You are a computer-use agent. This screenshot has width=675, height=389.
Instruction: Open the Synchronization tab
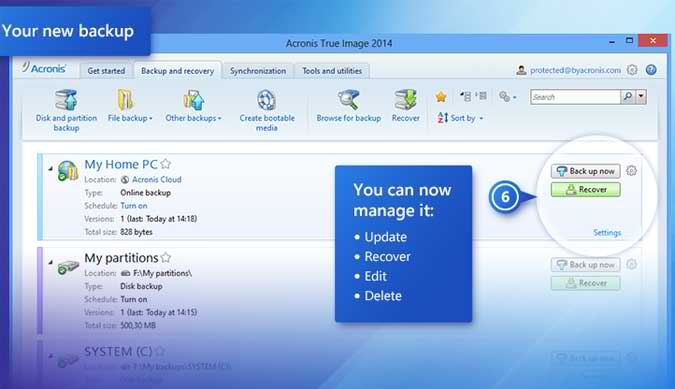coord(258,71)
